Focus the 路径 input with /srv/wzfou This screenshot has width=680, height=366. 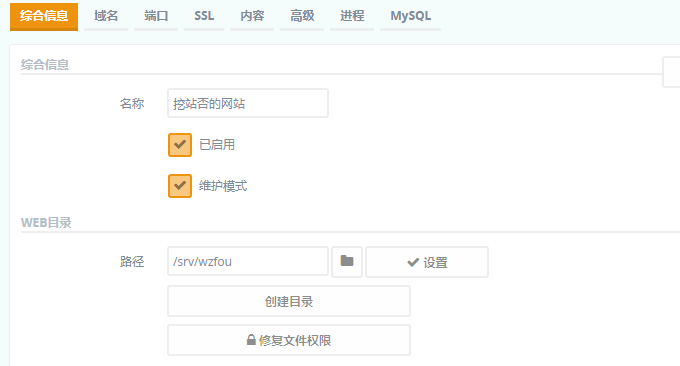click(x=248, y=261)
